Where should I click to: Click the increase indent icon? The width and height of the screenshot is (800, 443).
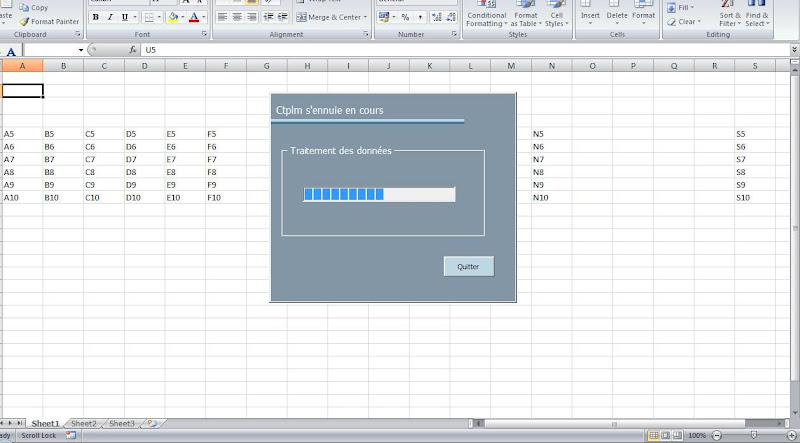click(x=283, y=17)
